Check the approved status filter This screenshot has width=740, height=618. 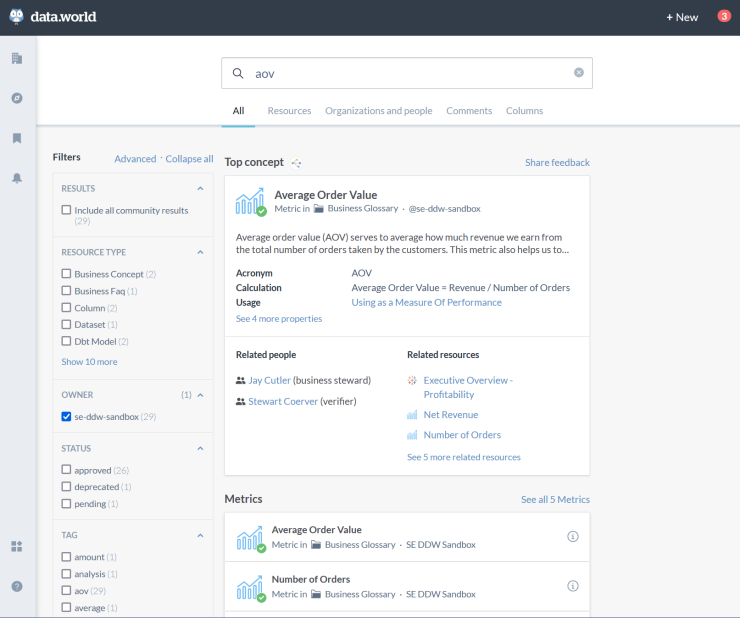(66, 470)
